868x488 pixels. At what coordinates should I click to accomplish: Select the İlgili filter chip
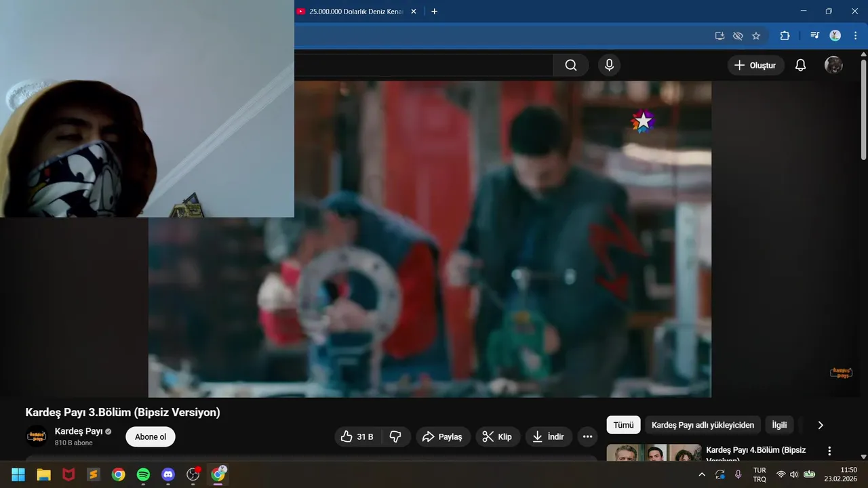coord(780,425)
